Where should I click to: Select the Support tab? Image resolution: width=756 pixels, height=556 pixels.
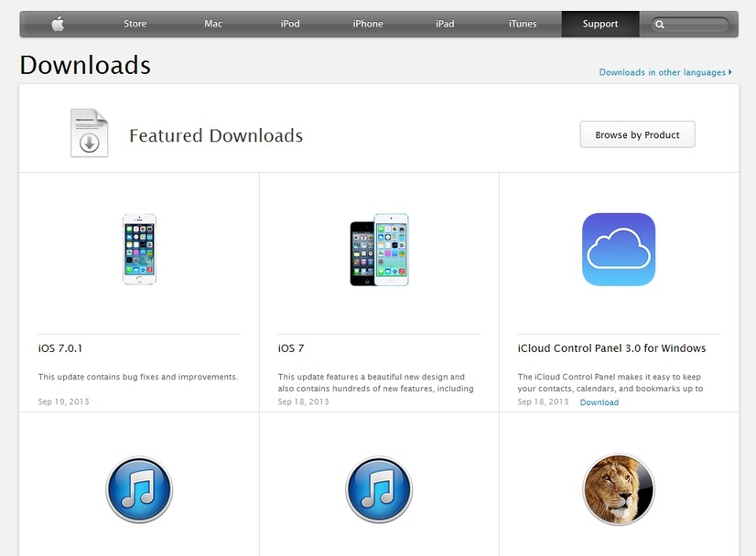pos(600,24)
